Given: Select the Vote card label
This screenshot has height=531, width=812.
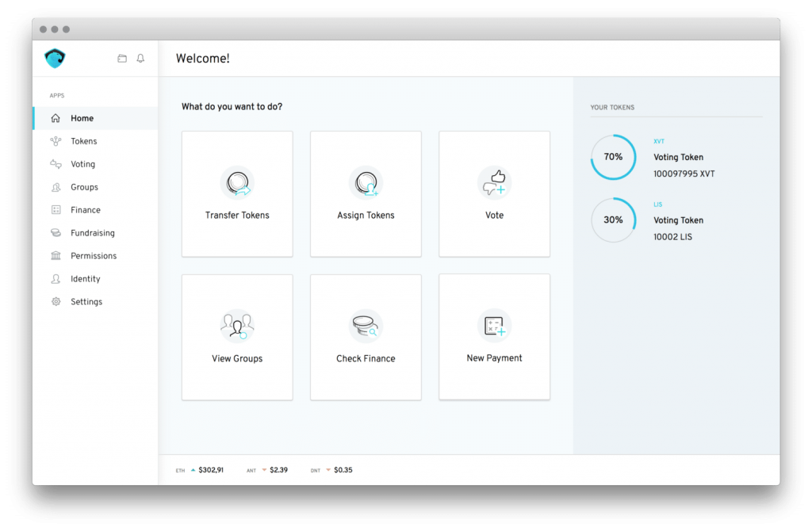Looking at the screenshot, I should [494, 216].
